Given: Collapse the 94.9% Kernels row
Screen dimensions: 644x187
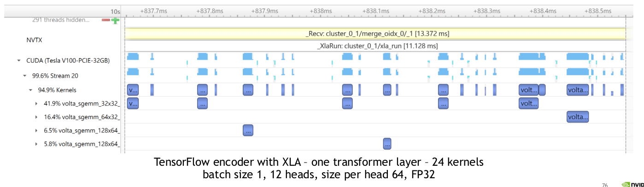Looking at the screenshot, I should pyautogui.click(x=30, y=90).
